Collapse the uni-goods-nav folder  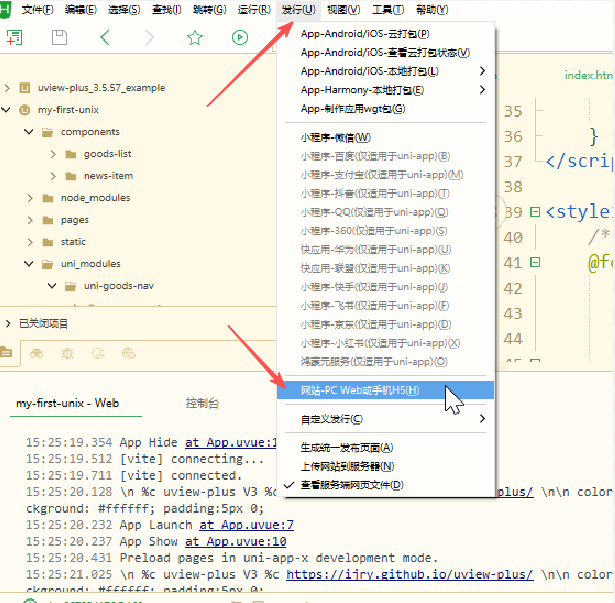click(52, 286)
